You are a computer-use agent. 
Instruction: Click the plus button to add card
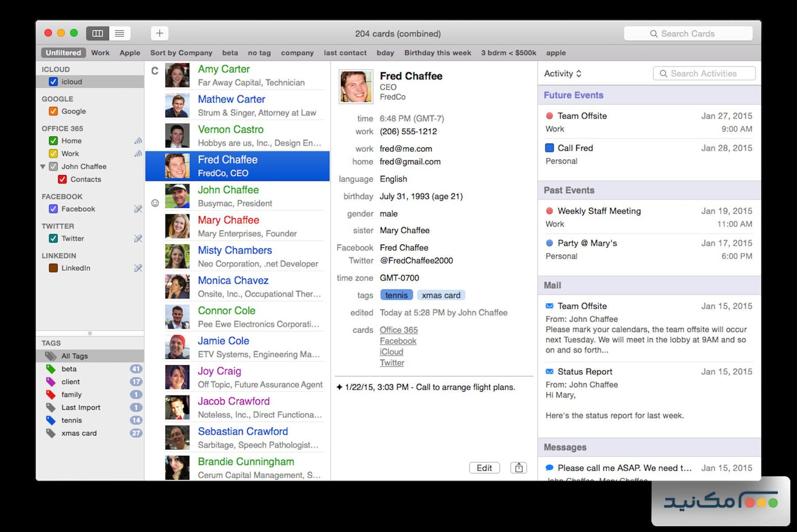click(160, 33)
